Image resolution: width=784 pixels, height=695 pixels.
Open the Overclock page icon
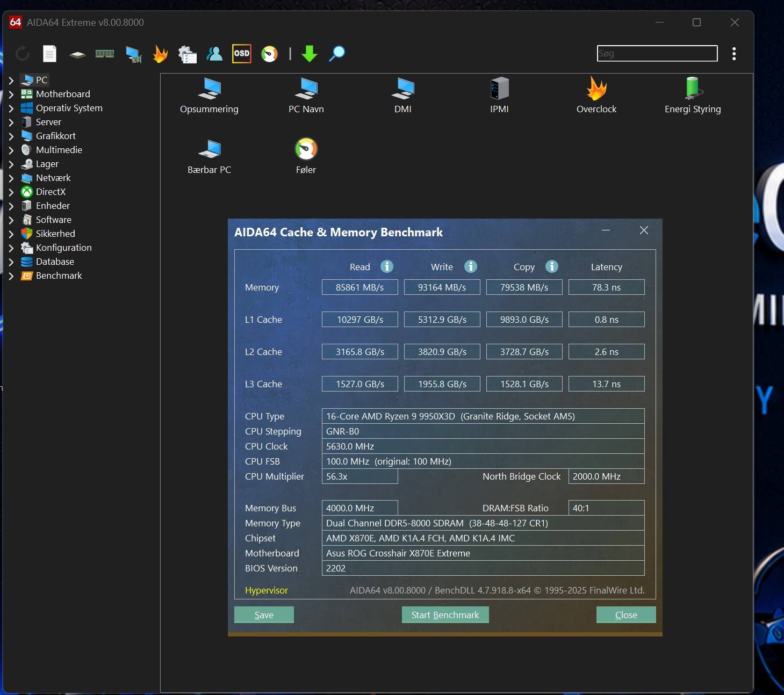pyautogui.click(x=596, y=96)
